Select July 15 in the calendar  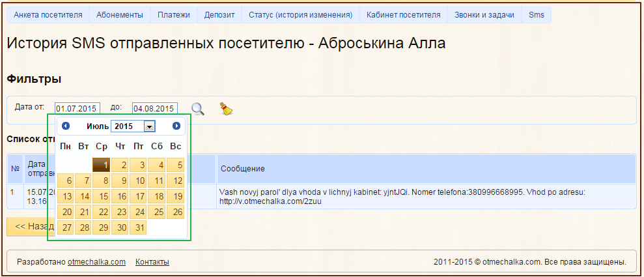pyautogui.click(x=102, y=196)
